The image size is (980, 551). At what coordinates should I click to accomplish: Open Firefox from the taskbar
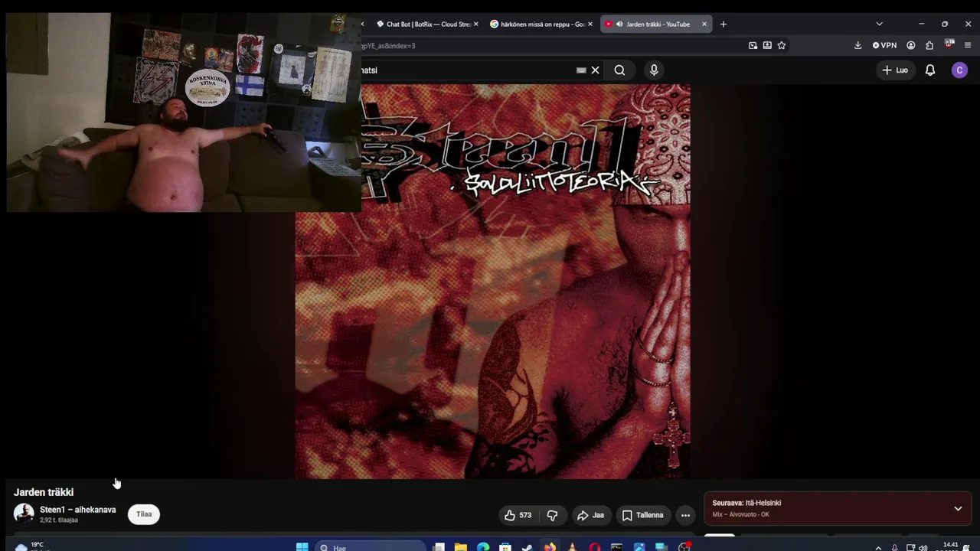(550, 547)
